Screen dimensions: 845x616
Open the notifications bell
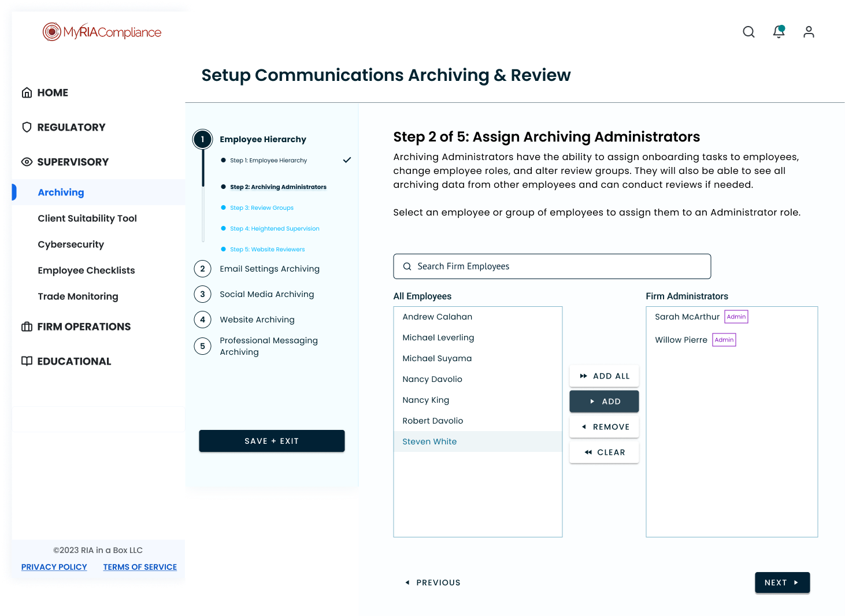coord(779,32)
